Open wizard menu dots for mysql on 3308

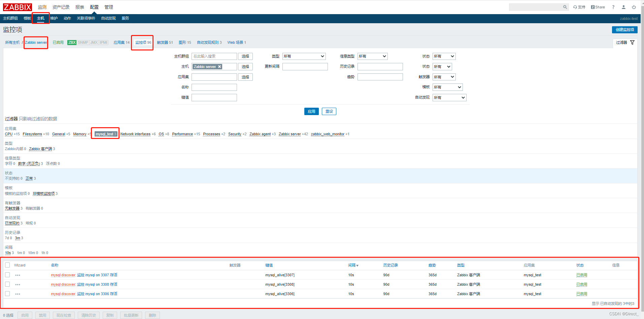18,285
